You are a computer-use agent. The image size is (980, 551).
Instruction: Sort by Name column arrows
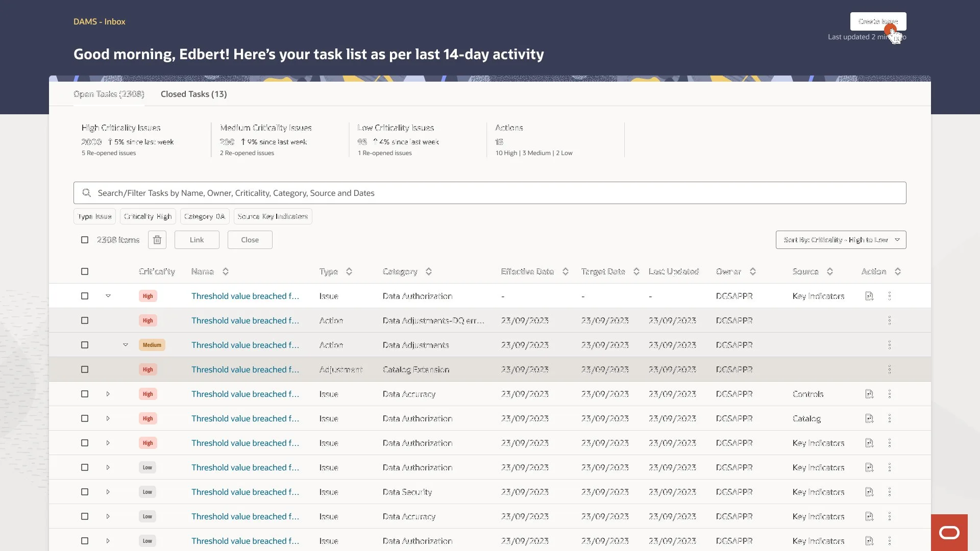(226, 271)
